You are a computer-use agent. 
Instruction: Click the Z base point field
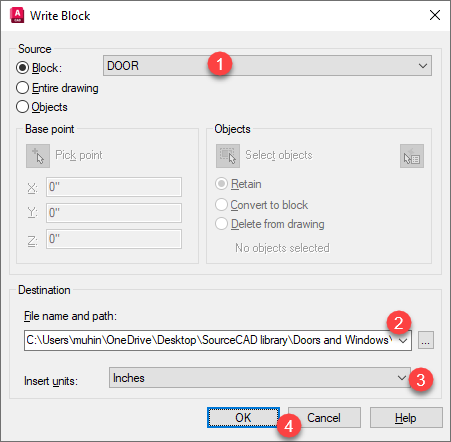pos(114,239)
